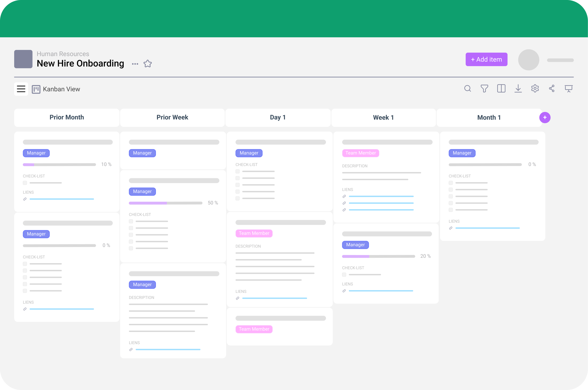Add new column with purple plus button
Screen dimensions: 588x390
[x=545, y=117]
